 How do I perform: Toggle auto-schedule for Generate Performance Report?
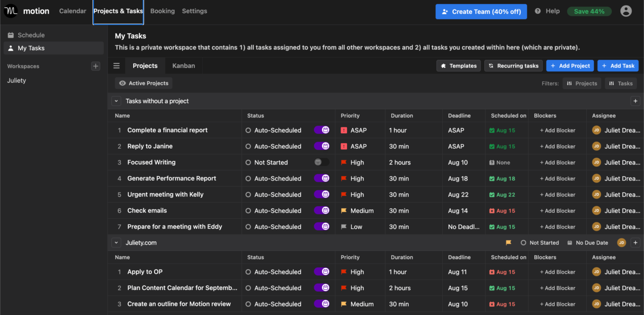click(x=322, y=178)
